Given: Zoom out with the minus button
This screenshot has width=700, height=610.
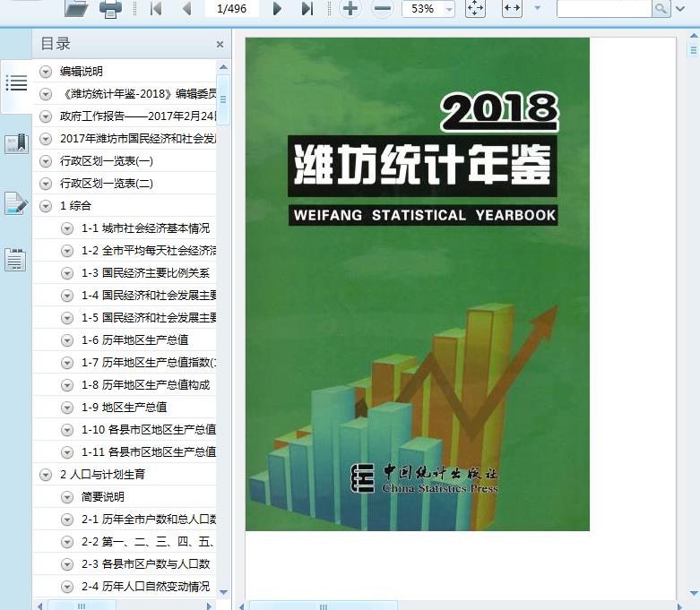Looking at the screenshot, I should point(382,8).
